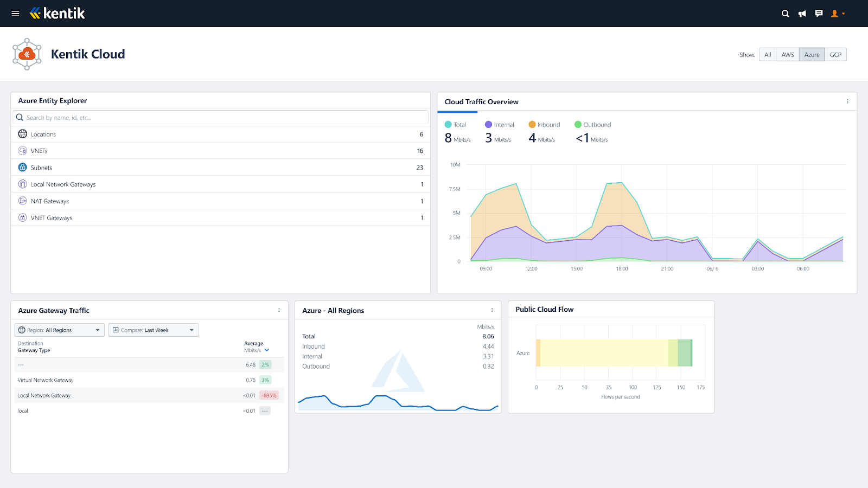Open the search magnifier in top bar
This screenshot has height=488, width=868.
785,14
